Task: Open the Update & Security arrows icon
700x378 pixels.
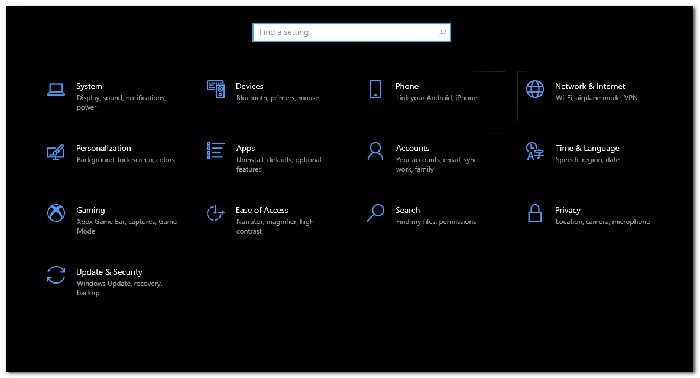Action: pos(56,275)
